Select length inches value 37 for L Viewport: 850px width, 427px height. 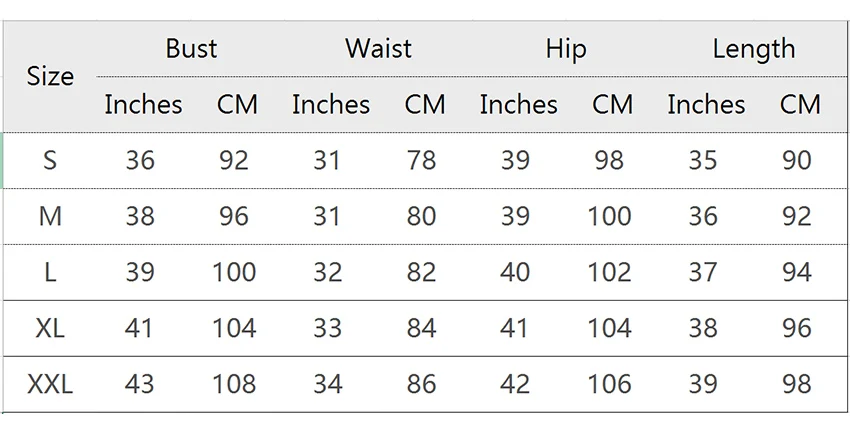tap(703, 273)
